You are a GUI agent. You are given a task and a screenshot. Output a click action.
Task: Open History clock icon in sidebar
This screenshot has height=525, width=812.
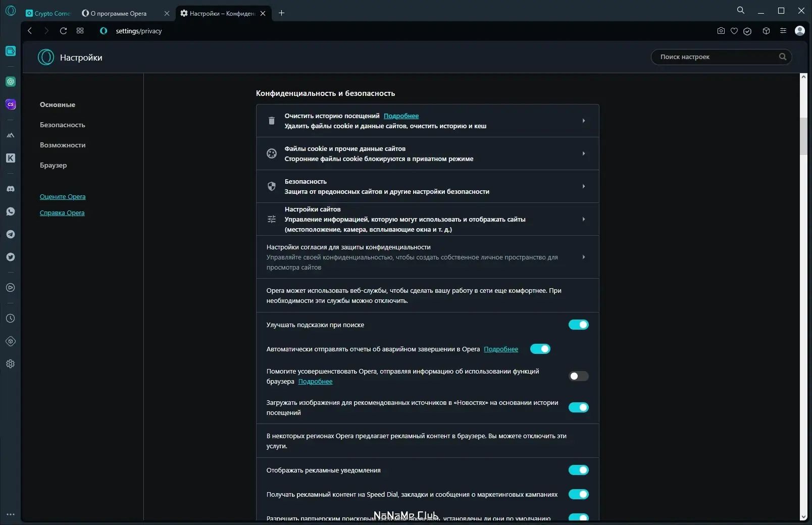pyautogui.click(x=11, y=319)
